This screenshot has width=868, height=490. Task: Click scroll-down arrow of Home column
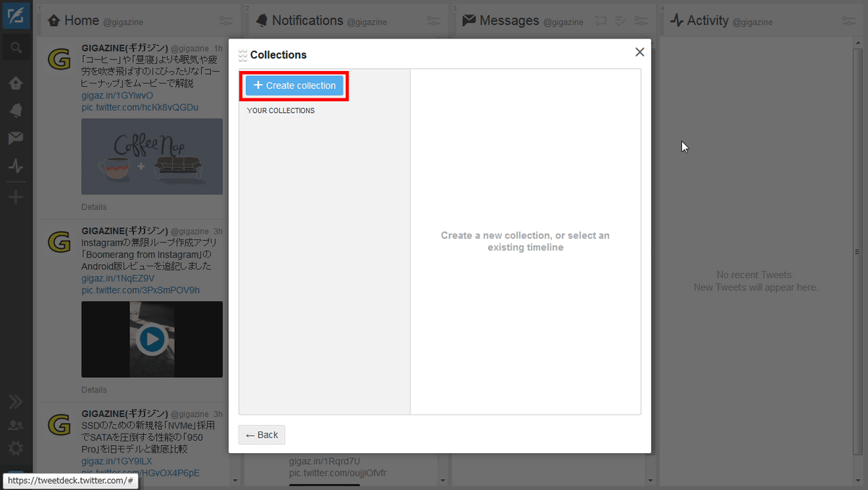coord(234,481)
